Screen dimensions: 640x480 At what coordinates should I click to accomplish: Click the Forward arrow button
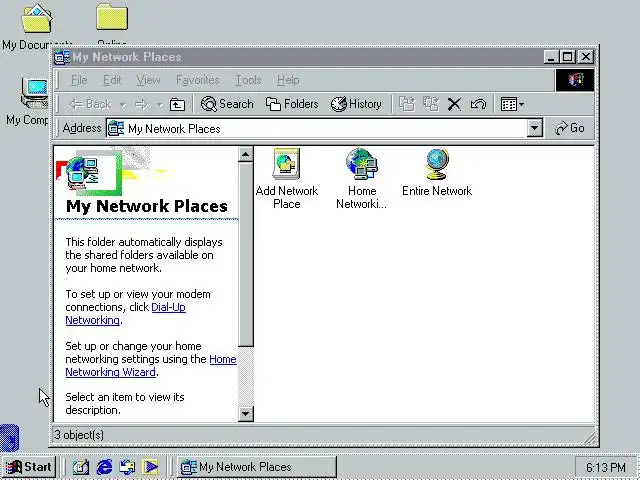[142, 104]
